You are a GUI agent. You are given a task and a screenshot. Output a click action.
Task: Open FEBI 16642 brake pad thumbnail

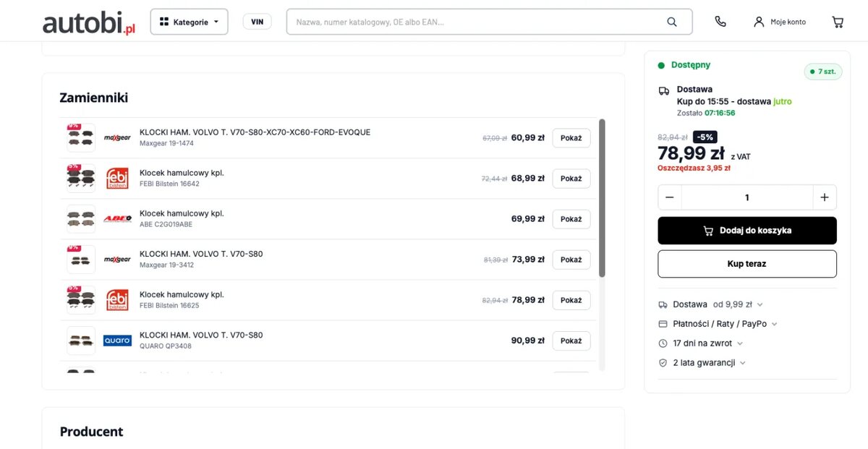click(x=81, y=178)
